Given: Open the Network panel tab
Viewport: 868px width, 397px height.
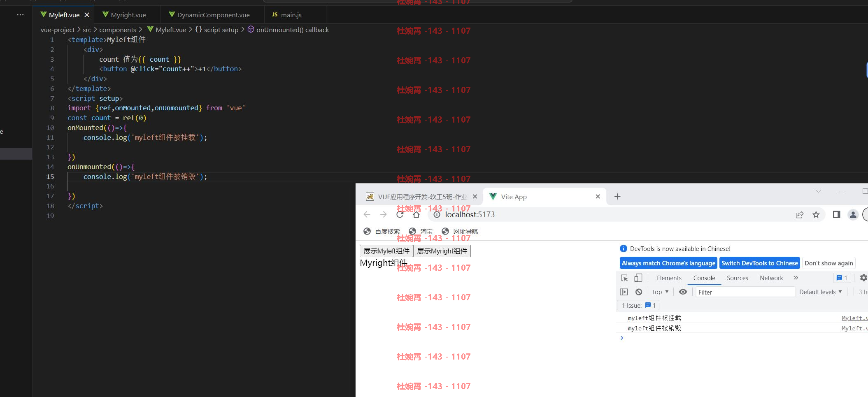Looking at the screenshot, I should [x=771, y=278].
